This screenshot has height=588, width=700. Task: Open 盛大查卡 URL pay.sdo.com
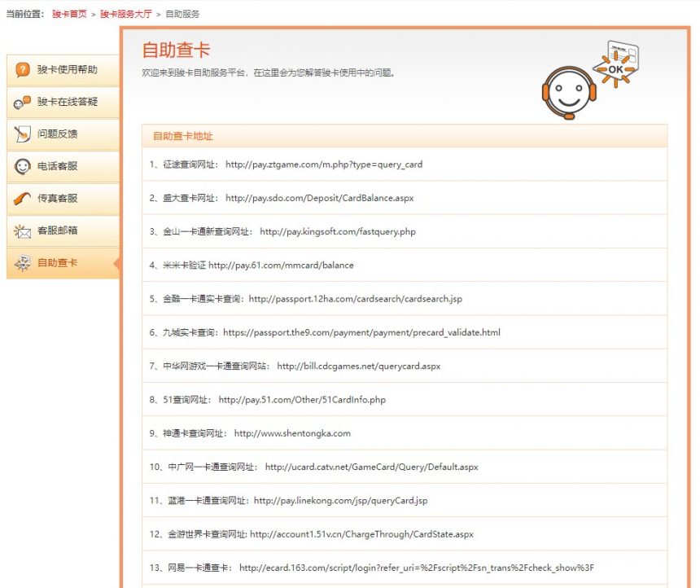(x=320, y=198)
